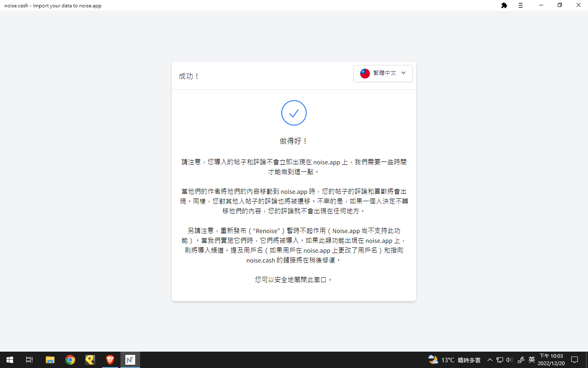Screen dimensions: 588x368
Task: Click the text 您可以安全地關閉此窗口。
Action: [x=294, y=280]
